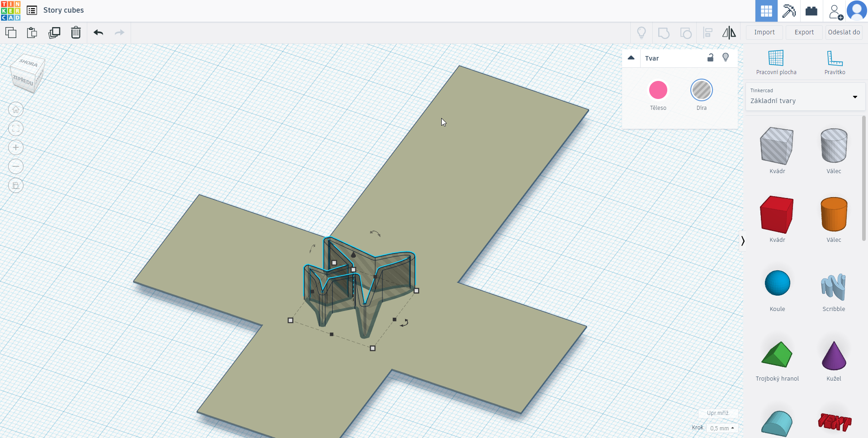Toggle the lock on the Tvar panel
Screen dimensions: 868x438
pos(710,57)
